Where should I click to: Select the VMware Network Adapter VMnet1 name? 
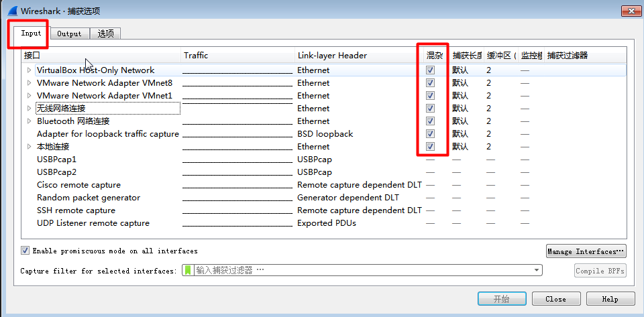pyautogui.click(x=105, y=96)
